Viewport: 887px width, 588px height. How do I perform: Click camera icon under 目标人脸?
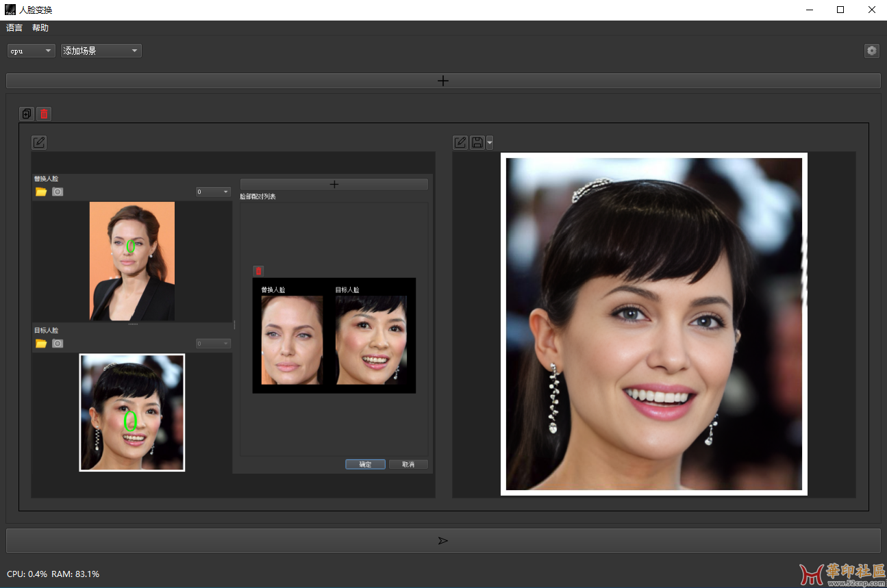(x=58, y=343)
